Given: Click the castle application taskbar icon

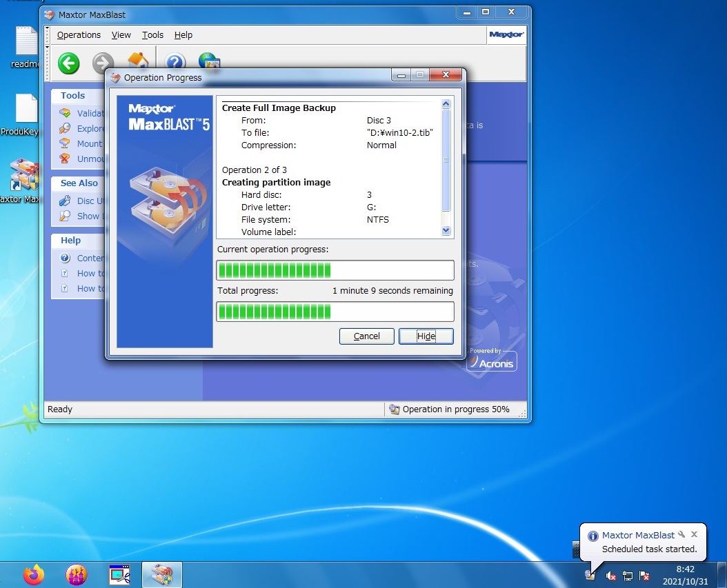Looking at the screenshot, I should tap(77, 575).
